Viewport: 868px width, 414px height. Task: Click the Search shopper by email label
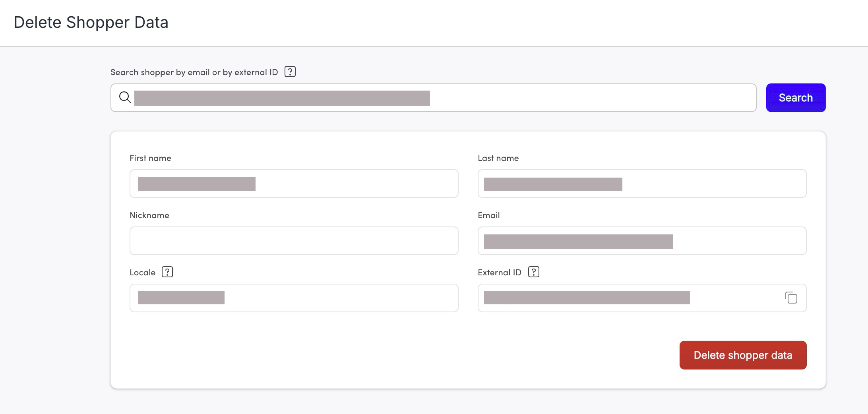point(194,72)
